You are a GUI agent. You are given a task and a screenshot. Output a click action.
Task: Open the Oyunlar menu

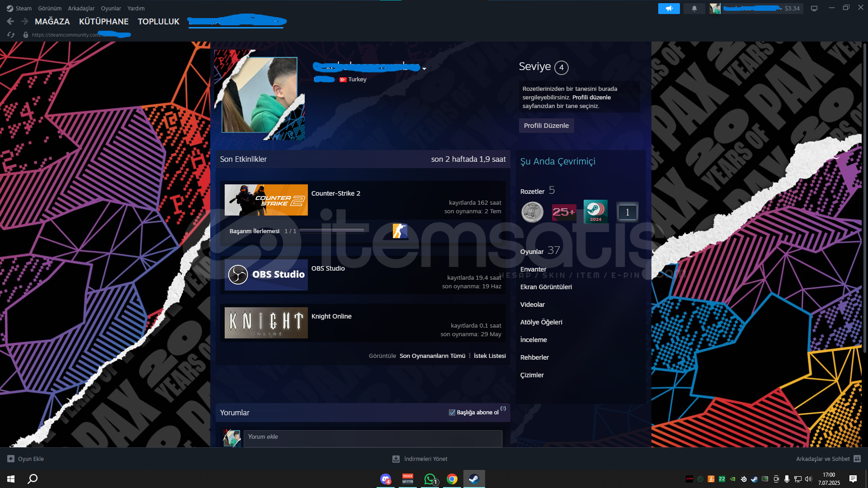(111, 8)
